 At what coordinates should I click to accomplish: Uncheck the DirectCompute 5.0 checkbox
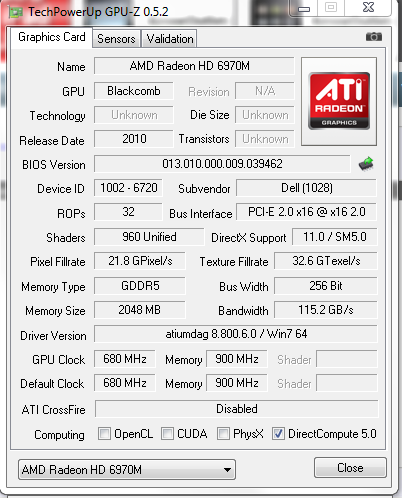(x=278, y=434)
